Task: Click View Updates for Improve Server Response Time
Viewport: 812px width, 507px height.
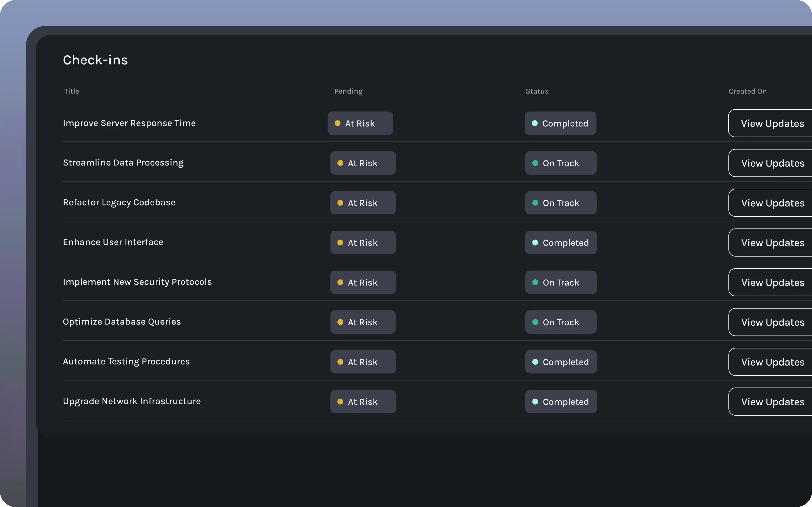Action: point(772,123)
